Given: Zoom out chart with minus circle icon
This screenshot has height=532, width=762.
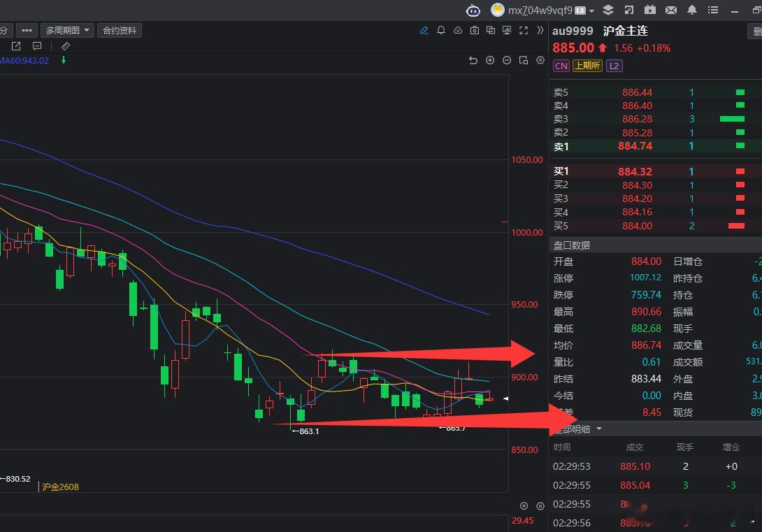Looking at the screenshot, I should tap(506, 60).
